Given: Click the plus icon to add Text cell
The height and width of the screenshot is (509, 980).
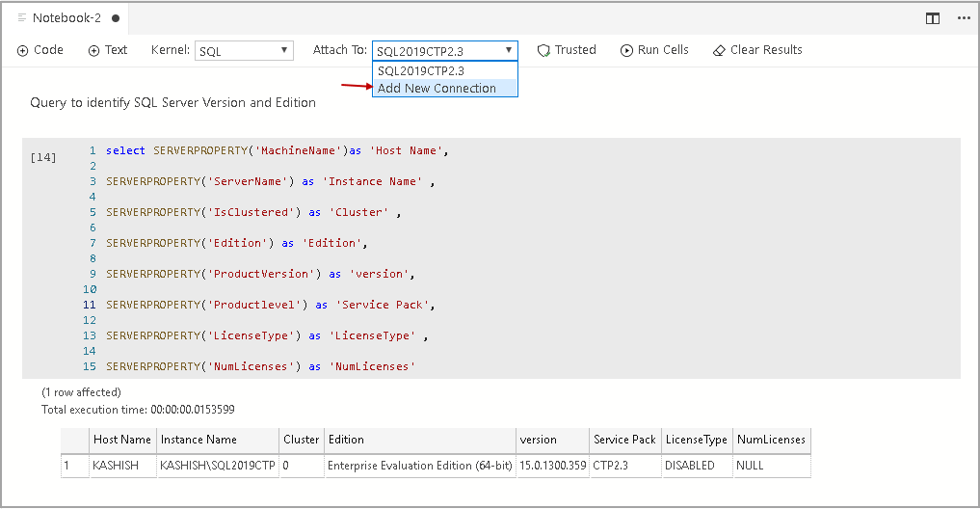Looking at the screenshot, I should tap(93, 50).
